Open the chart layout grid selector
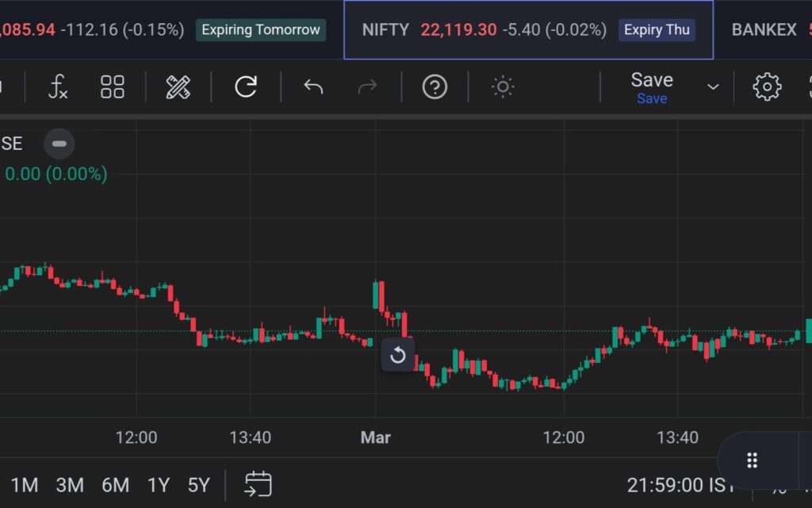Viewport: 812px width, 508px height. (x=113, y=87)
